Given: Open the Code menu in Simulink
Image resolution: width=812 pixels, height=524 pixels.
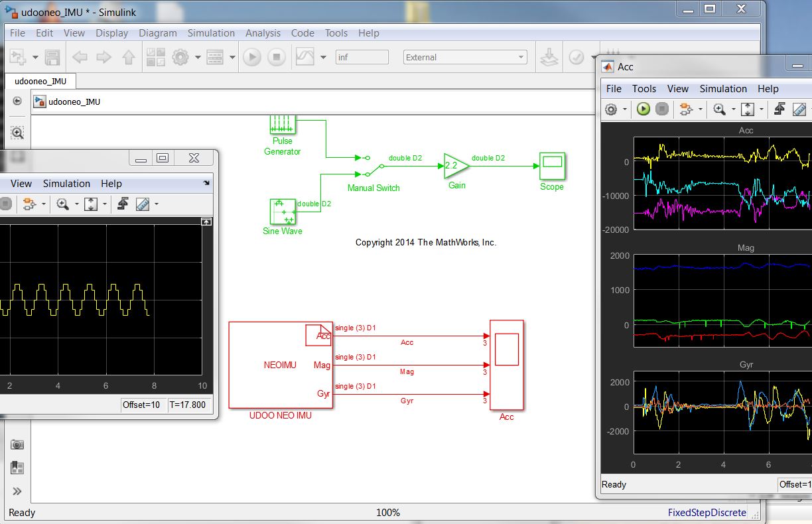Looking at the screenshot, I should pos(303,33).
